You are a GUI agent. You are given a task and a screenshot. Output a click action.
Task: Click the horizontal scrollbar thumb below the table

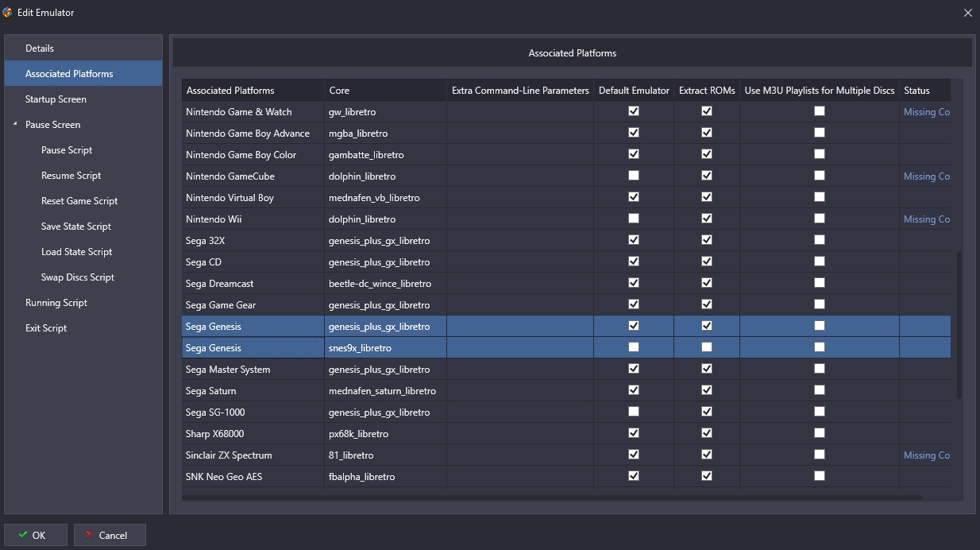pos(552,498)
